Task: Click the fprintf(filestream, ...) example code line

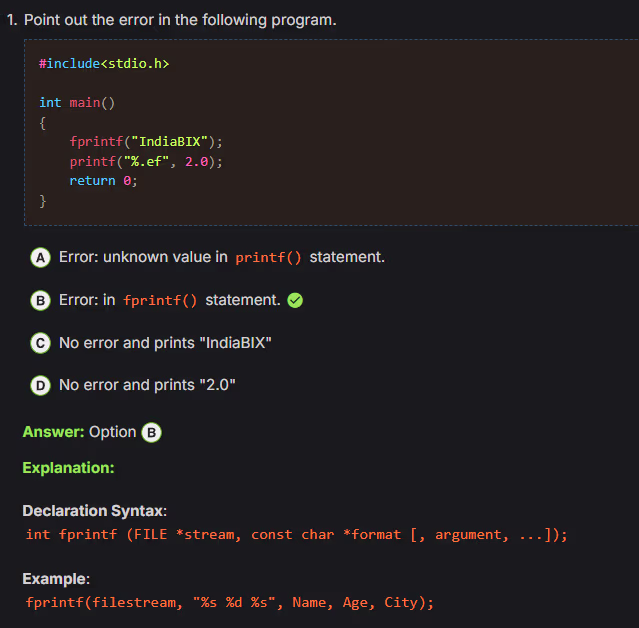Action: click(229, 602)
